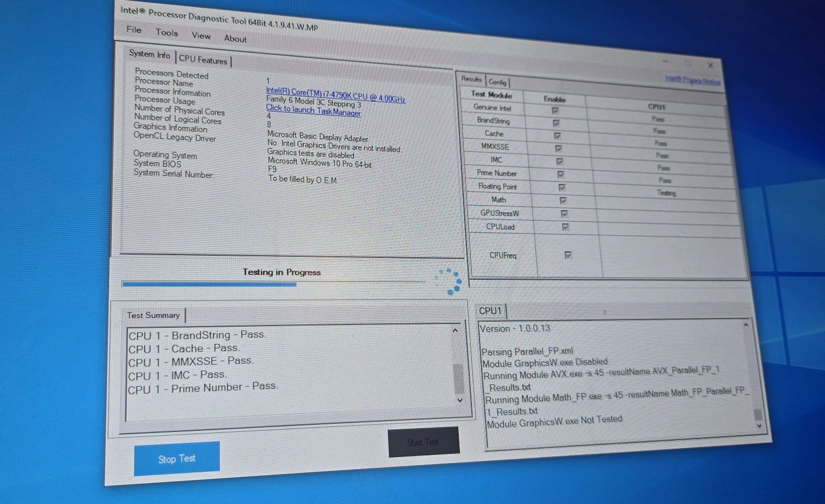Click the Enable column header
The width and height of the screenshot is (825, 504).
(x=554, y=99)
